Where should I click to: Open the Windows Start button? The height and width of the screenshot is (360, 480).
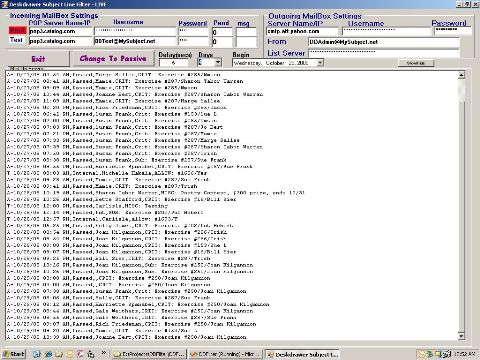pos(13,354)
